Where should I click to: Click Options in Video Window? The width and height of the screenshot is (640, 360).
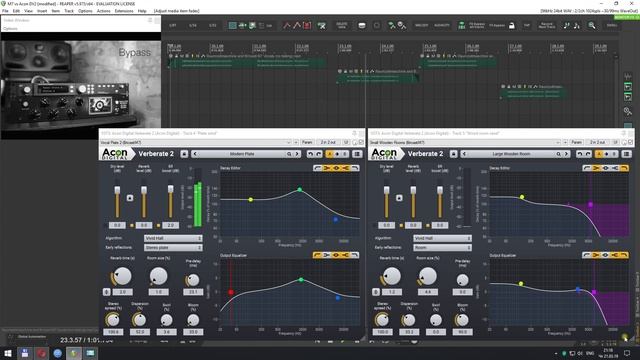10,29
